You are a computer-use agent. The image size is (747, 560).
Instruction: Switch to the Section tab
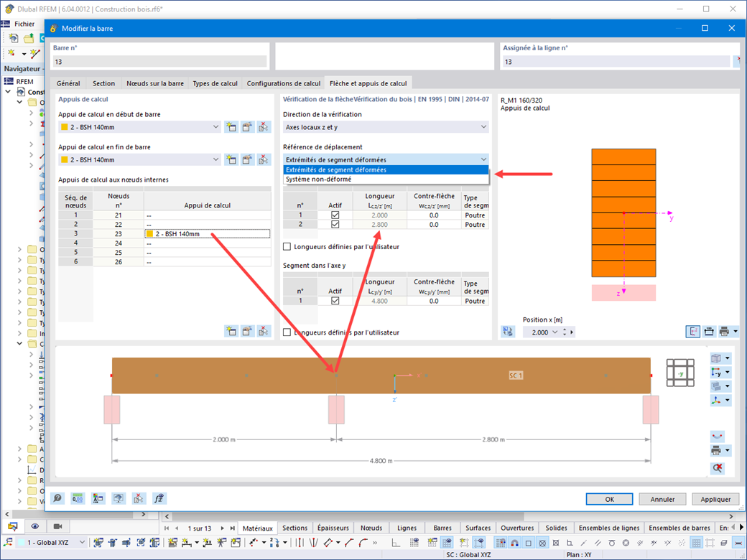pos(103,83)
